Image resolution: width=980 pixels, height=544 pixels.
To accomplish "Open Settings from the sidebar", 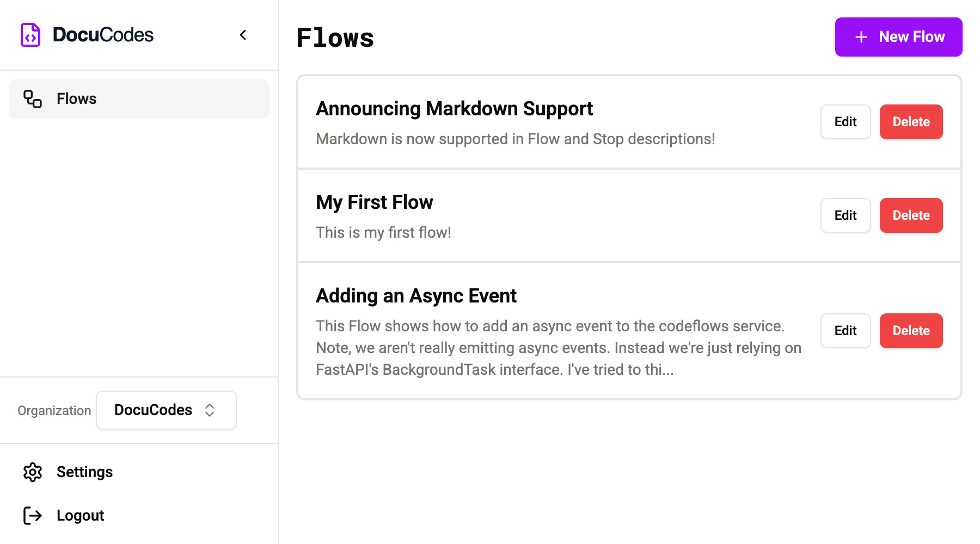I will [84, 472].
